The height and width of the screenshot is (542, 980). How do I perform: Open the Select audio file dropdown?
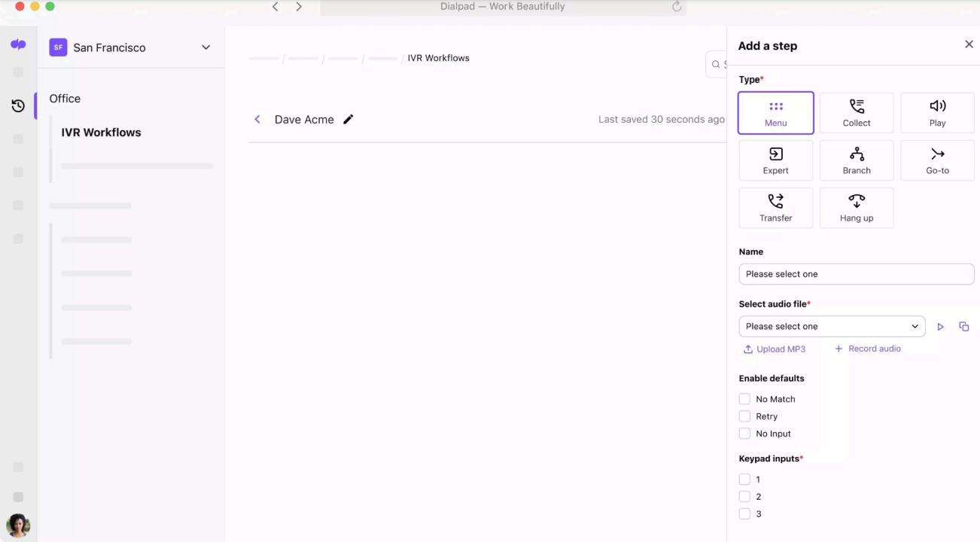pos(832,326)
